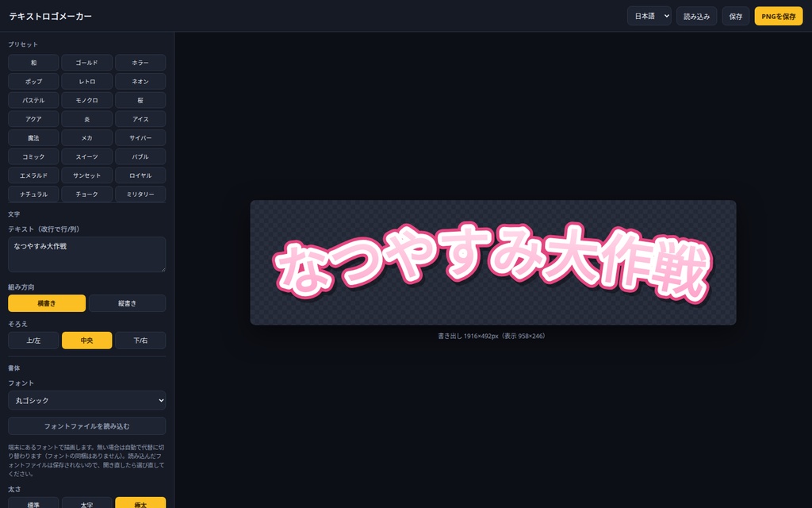Screen dimensions: 812x508
Task: Apply the 和 preset
Action: coord(33,63)
